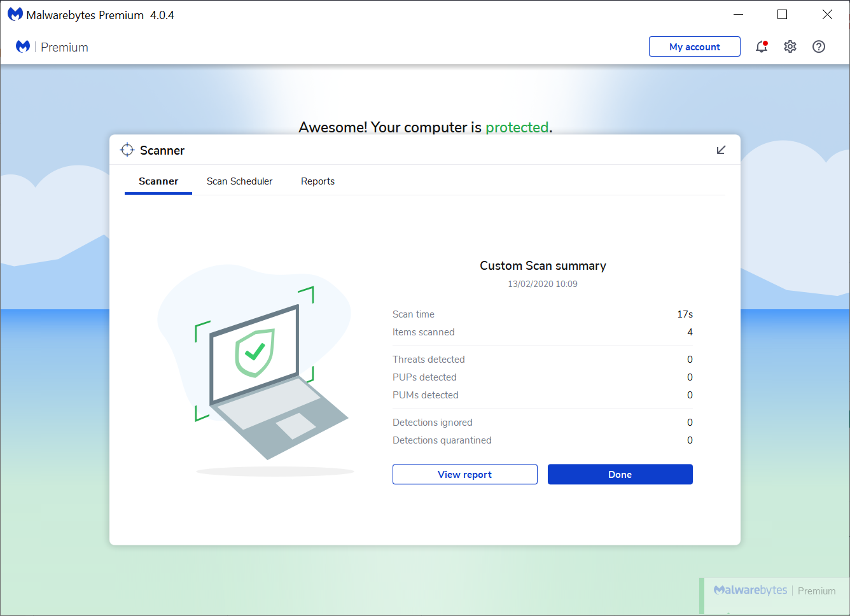Viewport: 850px width, 616px height.
Task: Click the Detections ignored label
Action: click(433, 423)
